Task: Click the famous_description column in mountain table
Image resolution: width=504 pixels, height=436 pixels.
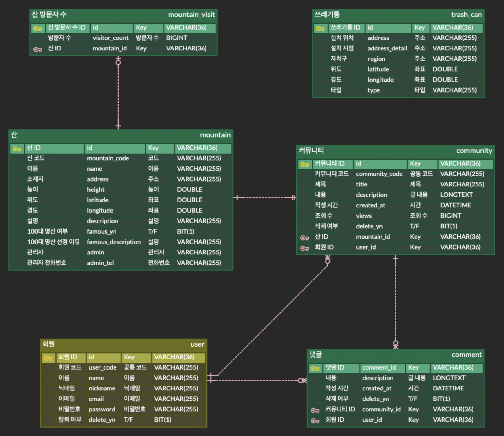Action: 114,242
